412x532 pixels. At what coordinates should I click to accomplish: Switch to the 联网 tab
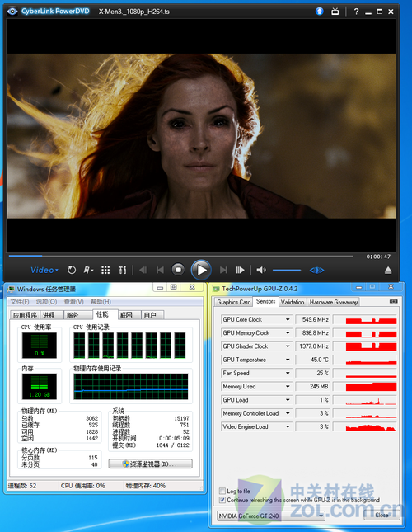(129, 315)
